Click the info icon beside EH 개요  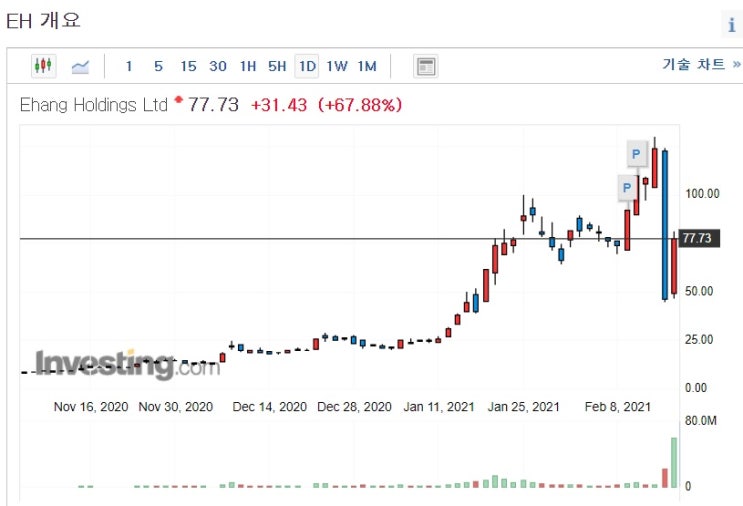pos(732,24)
